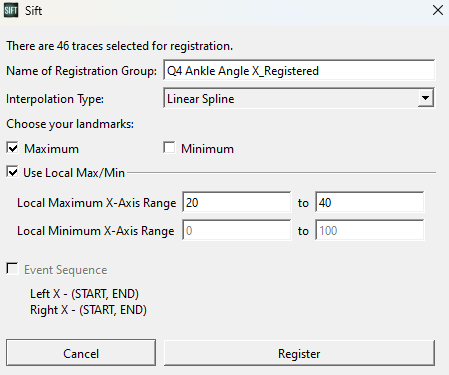Viewport: 449px width, 375px height.
Task: Select the Right X - (START, END) sequence
Action: click(x=88, y=310)
